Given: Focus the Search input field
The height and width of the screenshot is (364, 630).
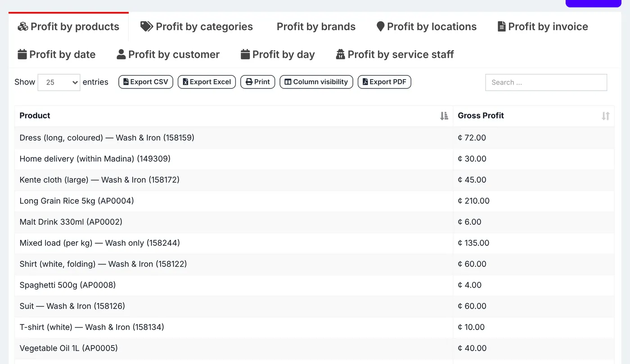Looking at the screenshot, I should (x=546, y=82).
